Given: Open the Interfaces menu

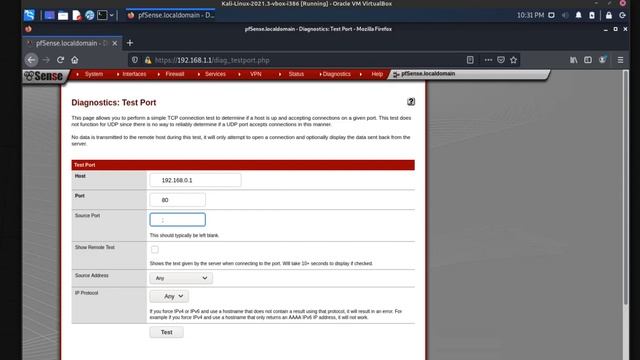Looking at the screenshot, I should 134,74.
